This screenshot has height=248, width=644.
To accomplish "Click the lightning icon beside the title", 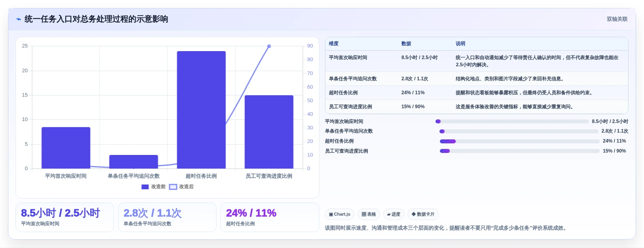I will (x=18, y=19).
